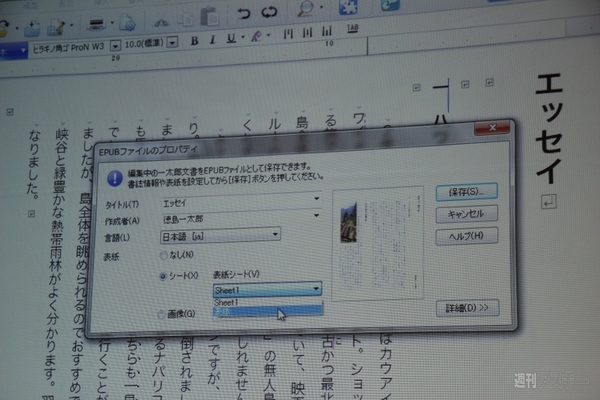The image size is (600, 400).
Task: Close the EPUB properties dialog
Action: [x=492, y=128]
